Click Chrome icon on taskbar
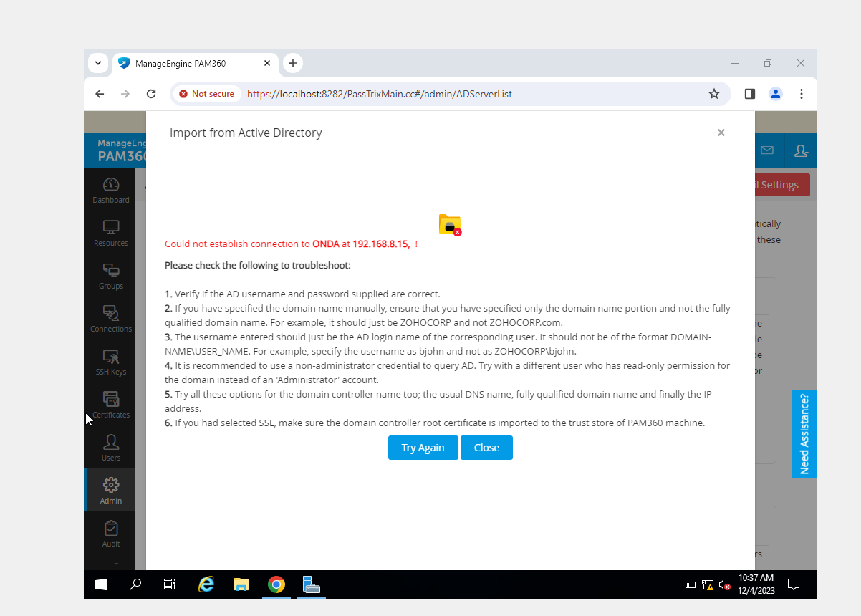Screen dimensions: 861x616 (x=276, y=584)
